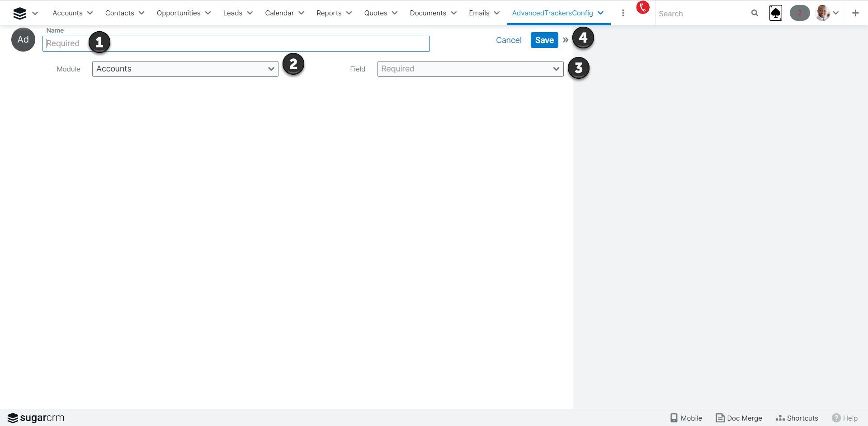Expand the AdvancedTrackersConfig menu arrow
This screenshot has width=868, height=426.
(601, 13)
